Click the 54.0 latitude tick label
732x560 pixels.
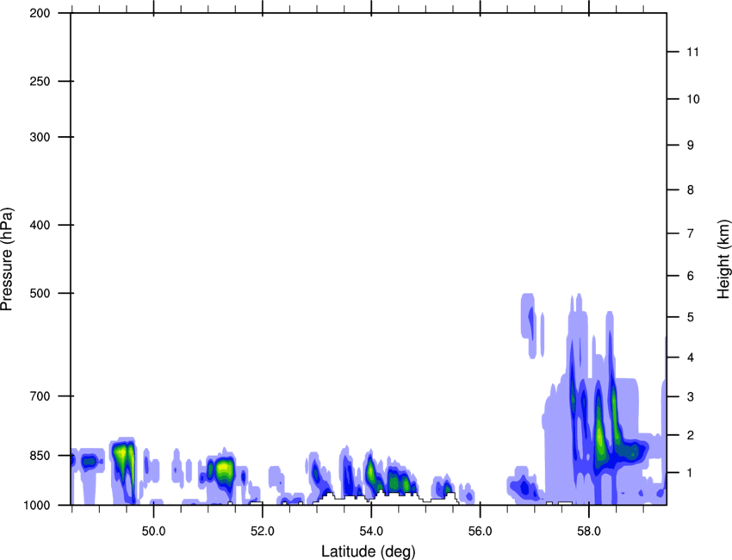(x=371, y=528)
